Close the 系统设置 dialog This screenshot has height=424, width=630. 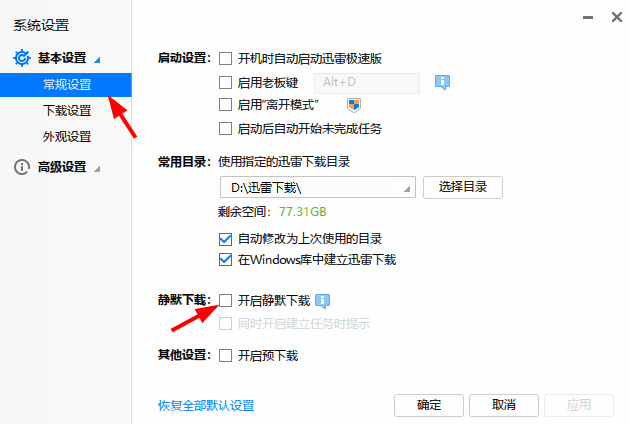click(617, 17)
